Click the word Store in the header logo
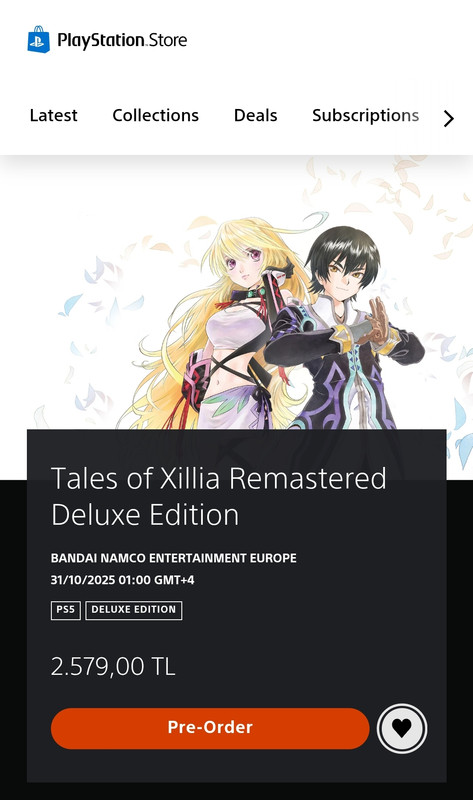Viewport: 473px width, 800px height. coord(168,40)
